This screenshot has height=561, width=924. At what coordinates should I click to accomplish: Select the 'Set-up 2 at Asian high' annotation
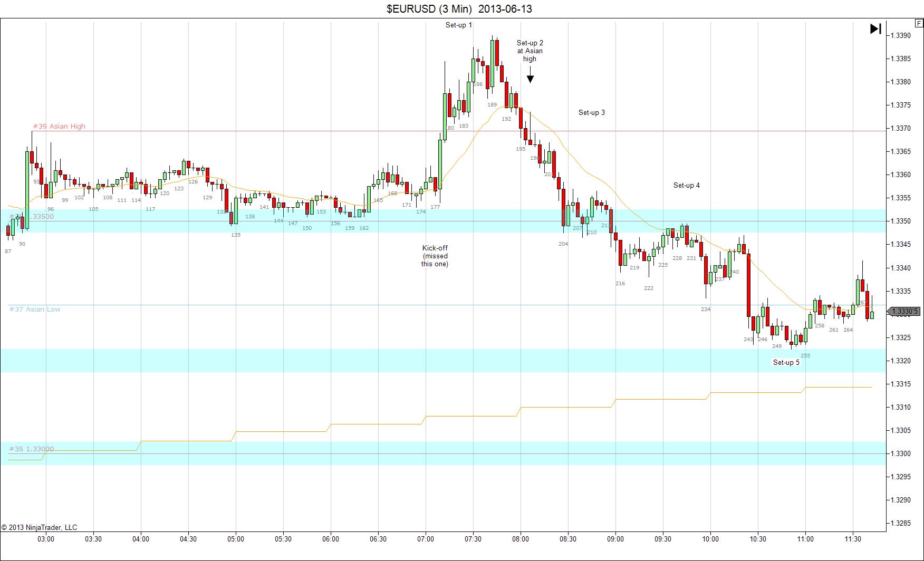(x=530, y=51)
